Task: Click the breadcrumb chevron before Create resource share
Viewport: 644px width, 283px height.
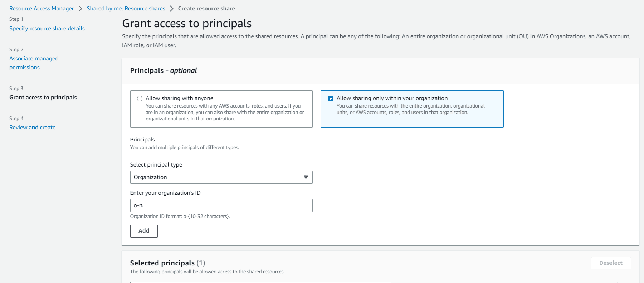Action: 172,9
